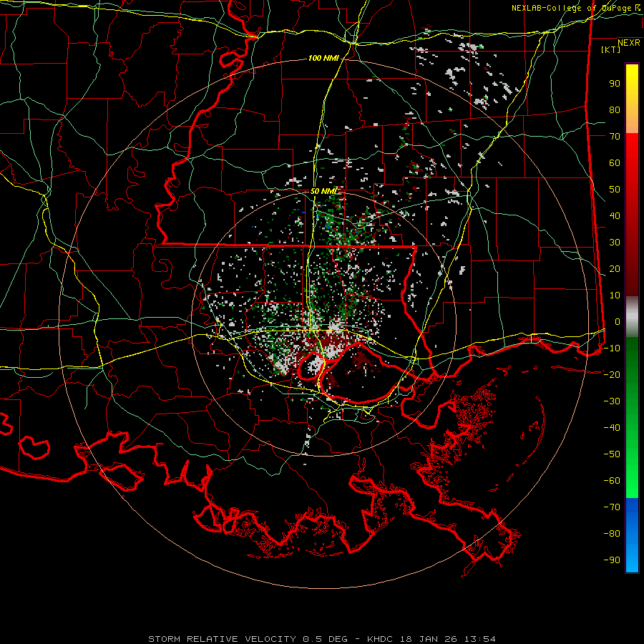Image resolution: width=644 pixels, height=644 pixels.
Task: Click the NEXLAB-College of DuPage header text
Action: pos(575,8)
